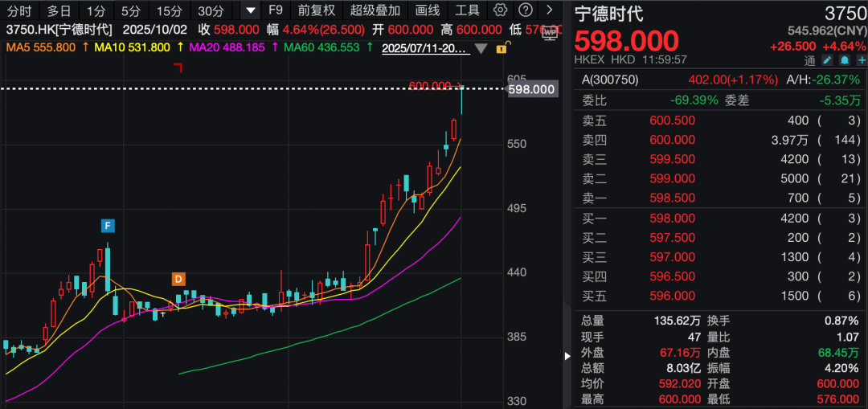Click the help question mark icon

(525, 10)
